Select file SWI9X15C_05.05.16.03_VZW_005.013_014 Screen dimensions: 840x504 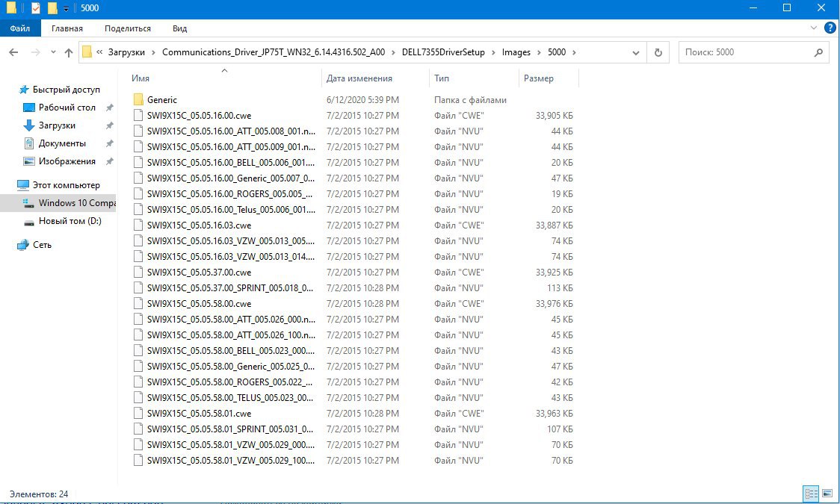pyautogui.click(x=231, y=257)
